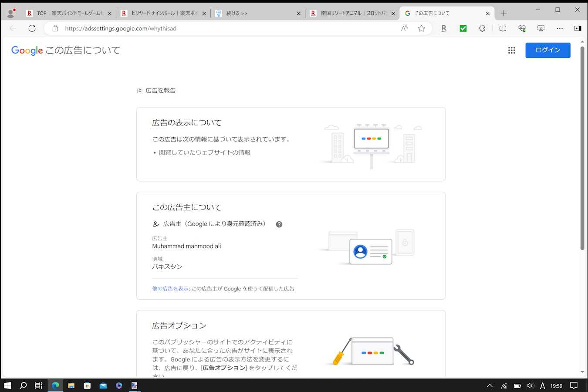Screen dimensions: 588x392
Task: Show hidden system tray icons
Action: [490, 385]
